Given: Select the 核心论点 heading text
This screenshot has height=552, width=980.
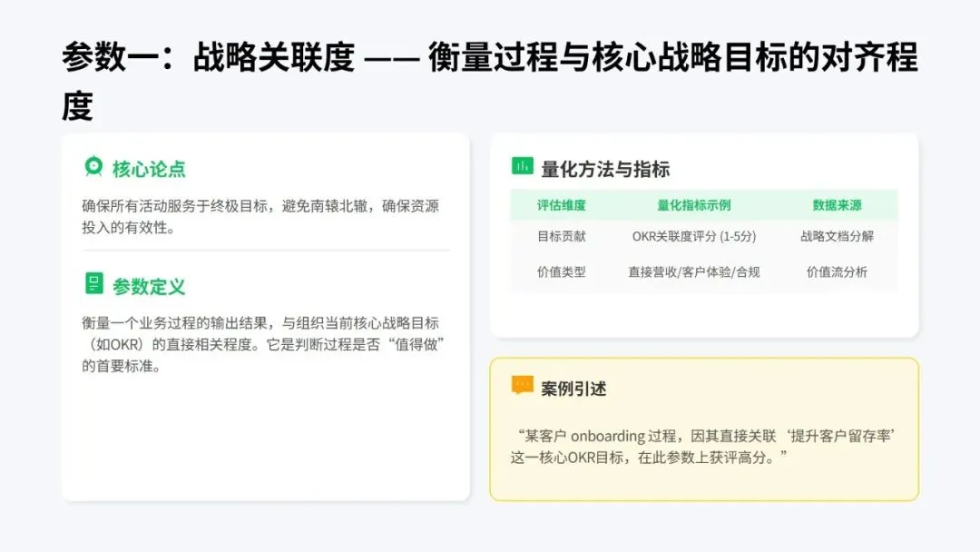Looking at the screenshot, I should point(149,169).
